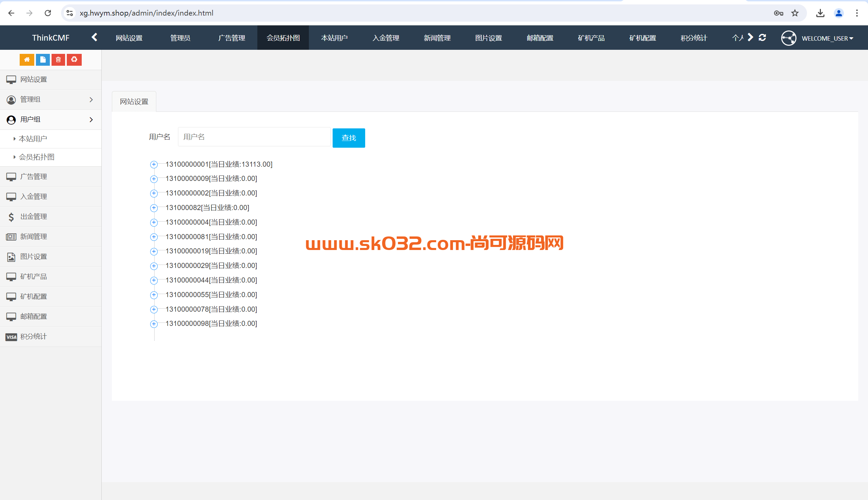This screenshot has width=868, height=500.
Task: Expand tree node 13100000029
Action: tap(154, 266)
